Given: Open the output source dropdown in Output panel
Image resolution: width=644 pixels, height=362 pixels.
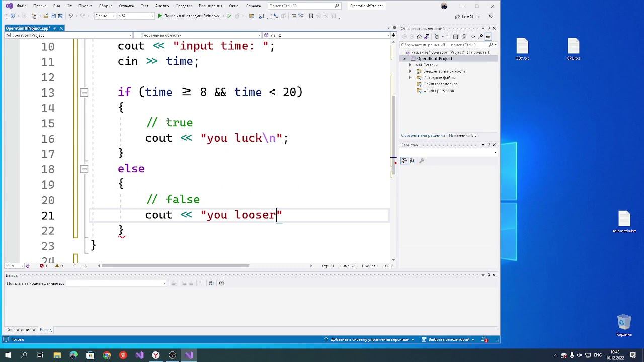Looking at the screenshot, I should pos(116,283).
